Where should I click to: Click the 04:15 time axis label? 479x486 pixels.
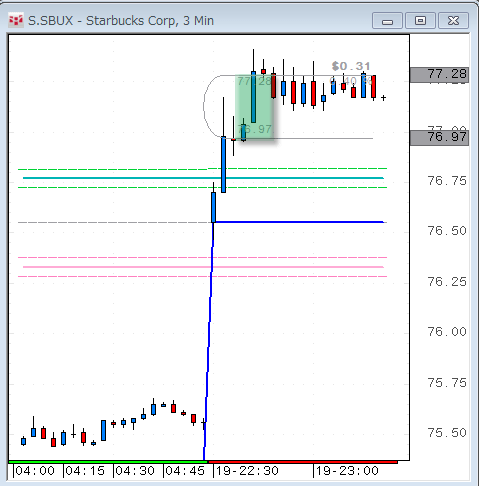pos(85,471)
